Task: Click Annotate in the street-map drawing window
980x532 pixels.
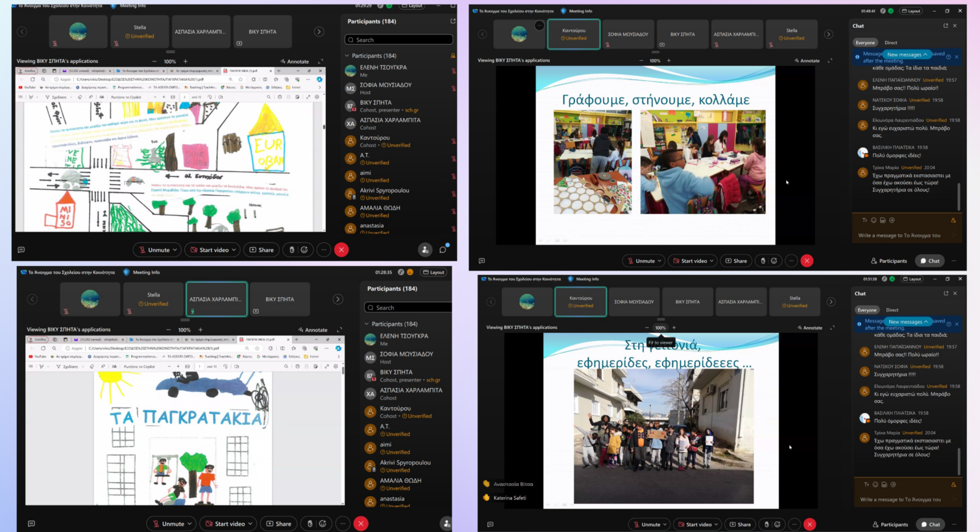Action: pos(295,62)
